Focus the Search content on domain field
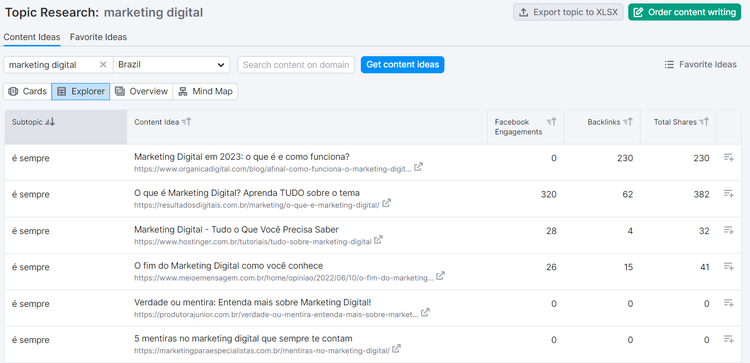The image size is (750, 363). point(296,65)
